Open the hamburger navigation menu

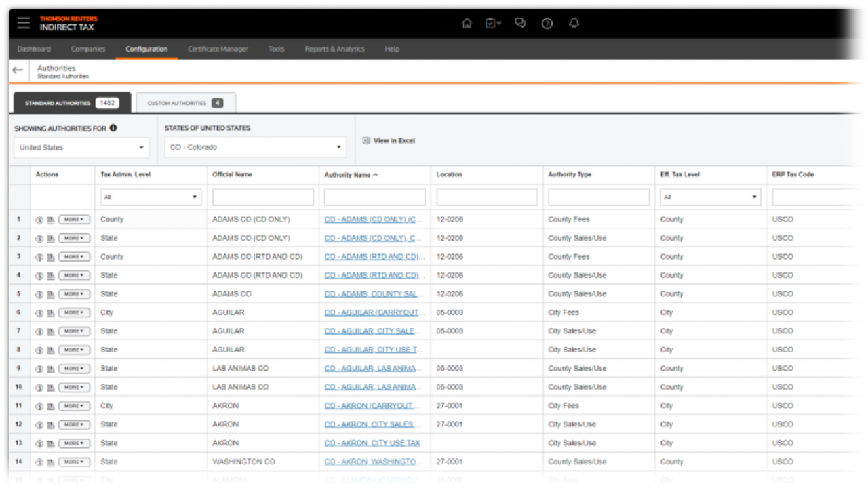[24, 23]
